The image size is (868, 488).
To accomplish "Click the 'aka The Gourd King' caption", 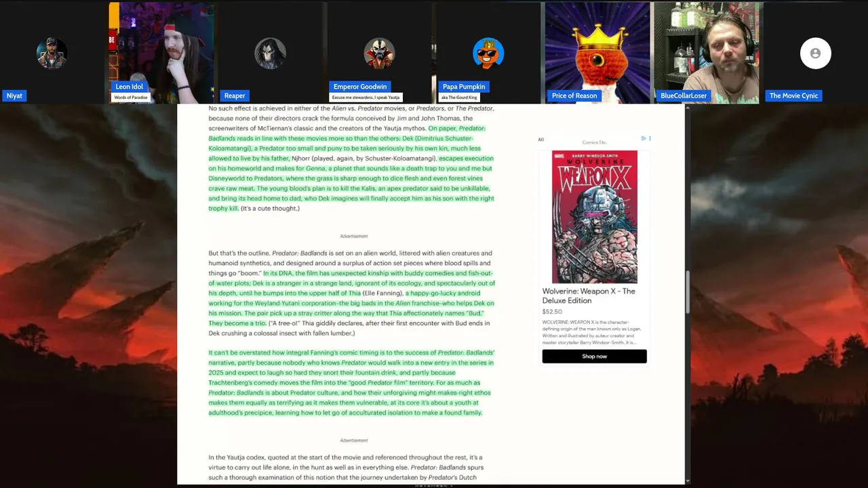I will pos(459,98).
